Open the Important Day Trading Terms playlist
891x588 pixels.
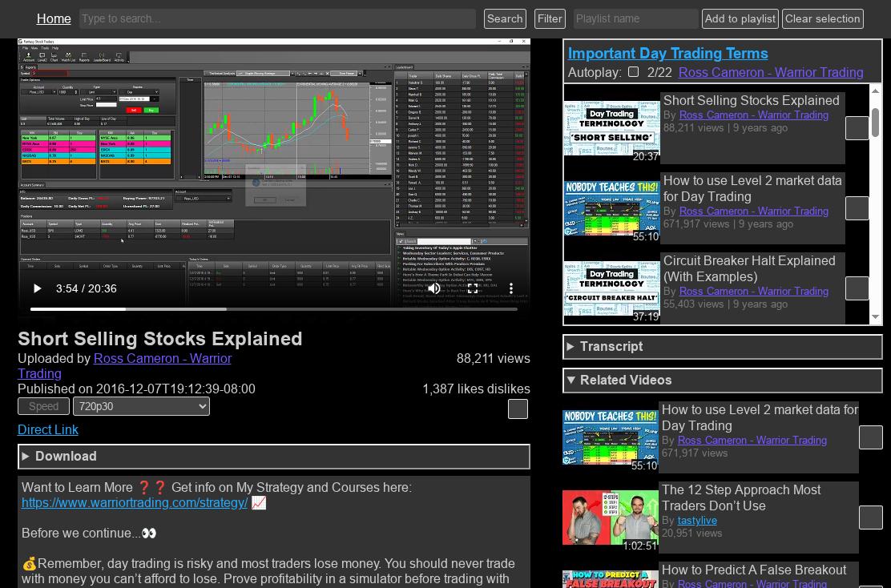(667, 54)
